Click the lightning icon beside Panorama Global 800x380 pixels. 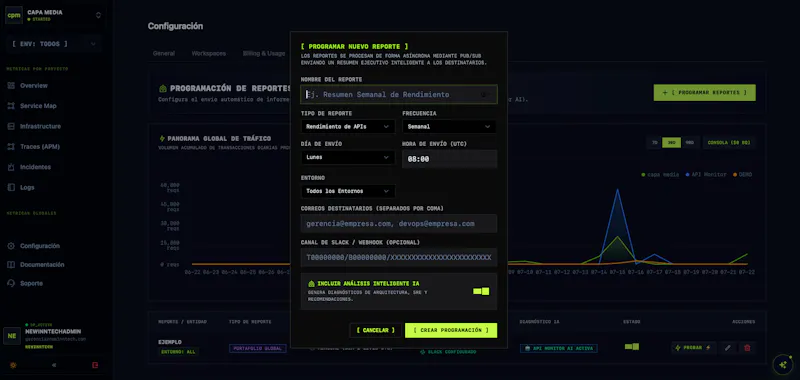(x=162, y=138)
